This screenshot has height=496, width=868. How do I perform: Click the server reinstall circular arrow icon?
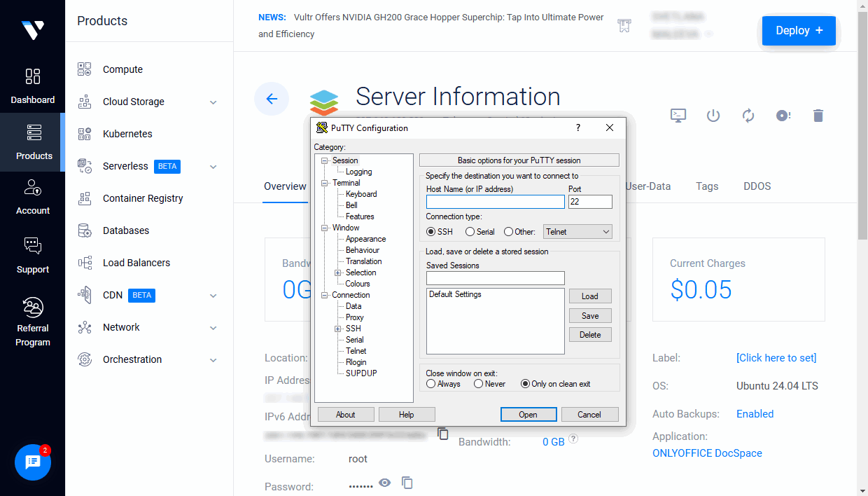pos(748,116)
